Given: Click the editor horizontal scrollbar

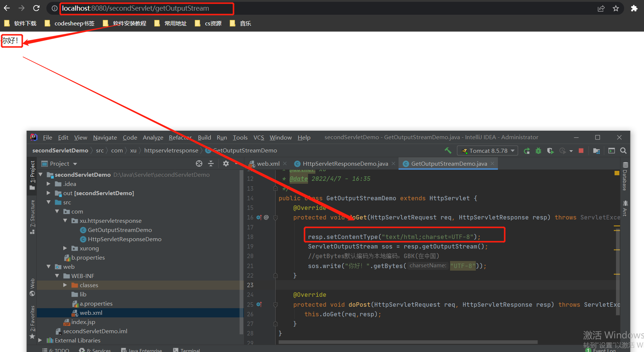Looking at the screenshot, I should pyautogui.click(x=408, y=342).
